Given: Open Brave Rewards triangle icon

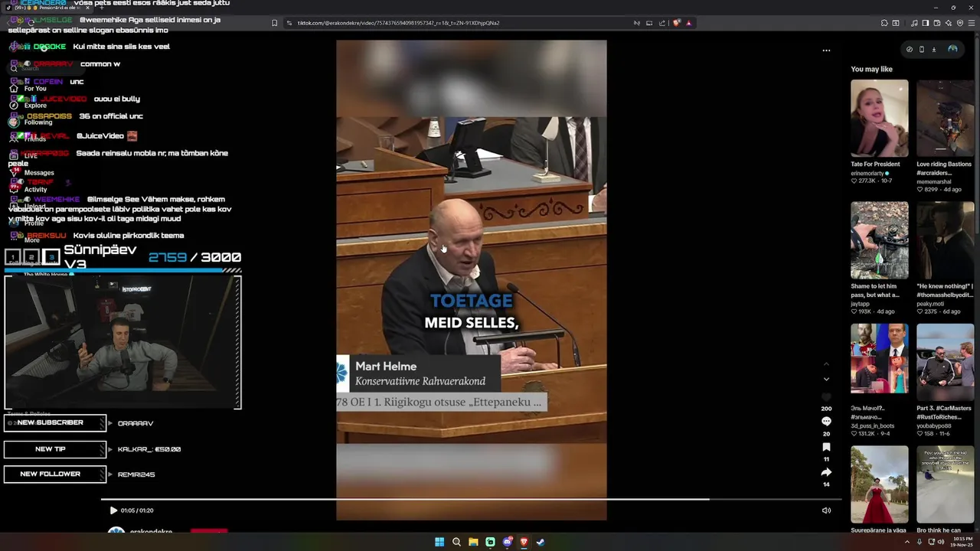Looking at the screenshot, I should click(689, 23).
